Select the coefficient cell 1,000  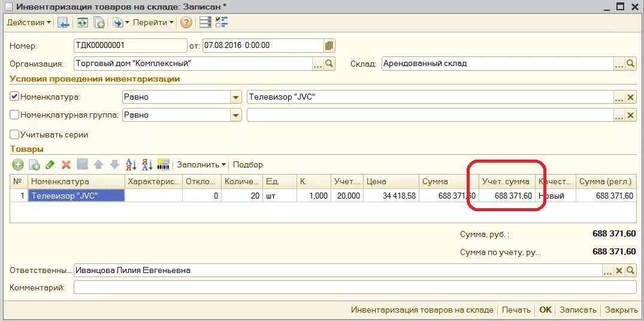point(314,196)
